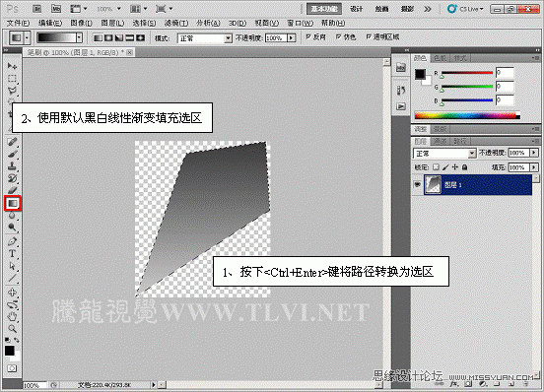Toggle lock all padlock icon
This screenshot has width=544, height=392.
(464, 167)
